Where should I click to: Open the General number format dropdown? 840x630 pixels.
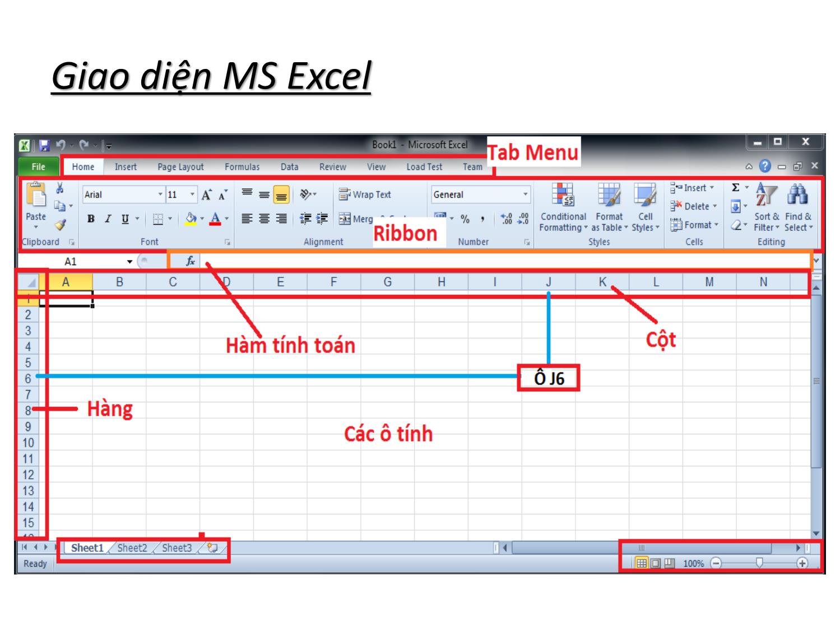pyautogui.click(x=525, y=194)
